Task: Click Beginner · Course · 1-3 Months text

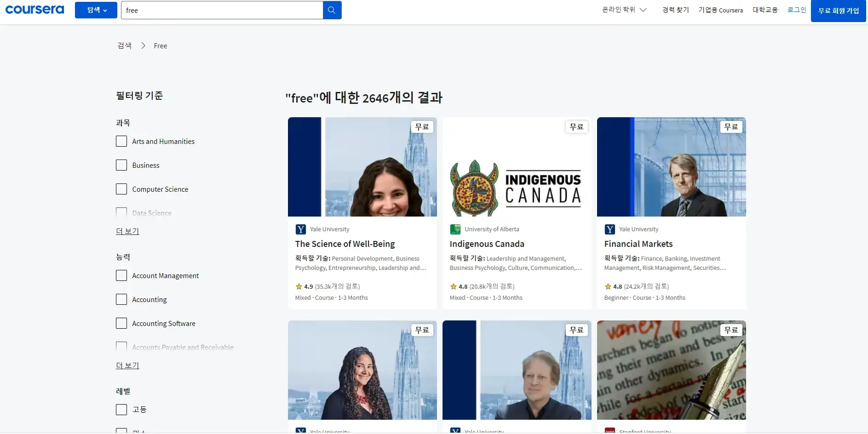Action: [x=645, y=298]
